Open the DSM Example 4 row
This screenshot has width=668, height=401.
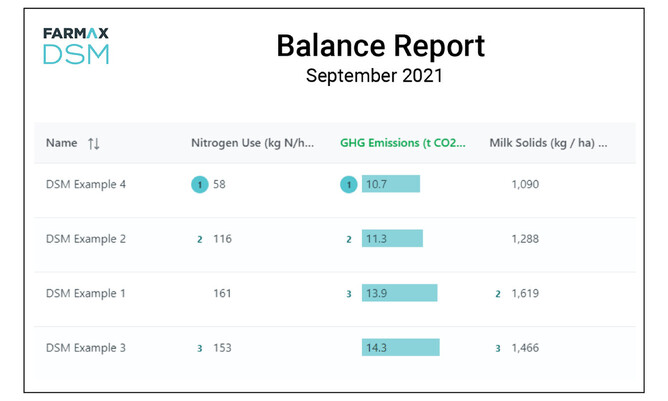(x=86, y=185)
